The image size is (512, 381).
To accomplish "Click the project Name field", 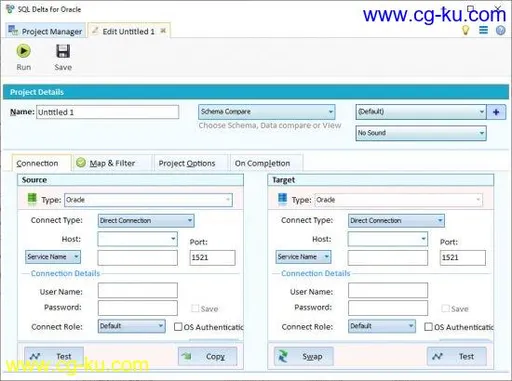I will pos(107,112).
